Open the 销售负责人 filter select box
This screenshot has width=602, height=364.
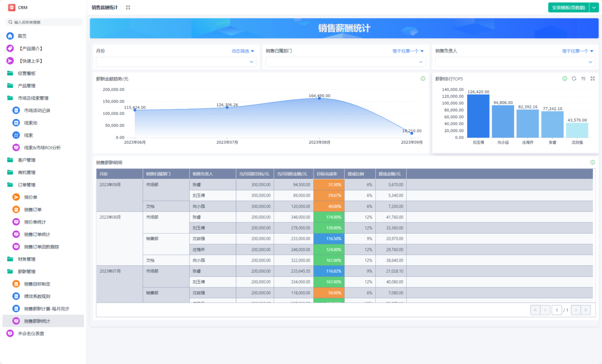pos(515,62)
